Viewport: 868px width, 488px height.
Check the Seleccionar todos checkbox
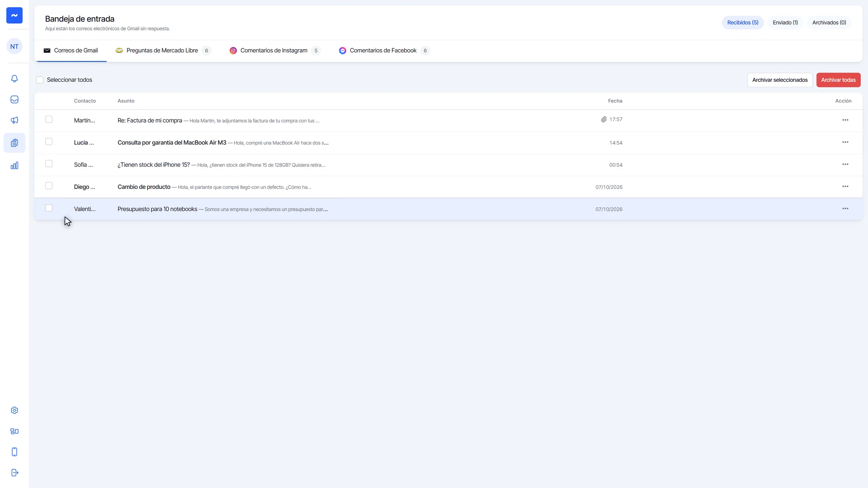click(40, 80)
